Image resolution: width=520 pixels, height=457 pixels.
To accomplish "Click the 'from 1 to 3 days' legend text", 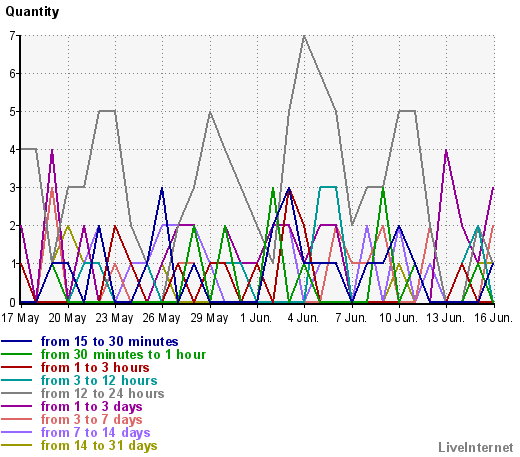I will [91, 406].
